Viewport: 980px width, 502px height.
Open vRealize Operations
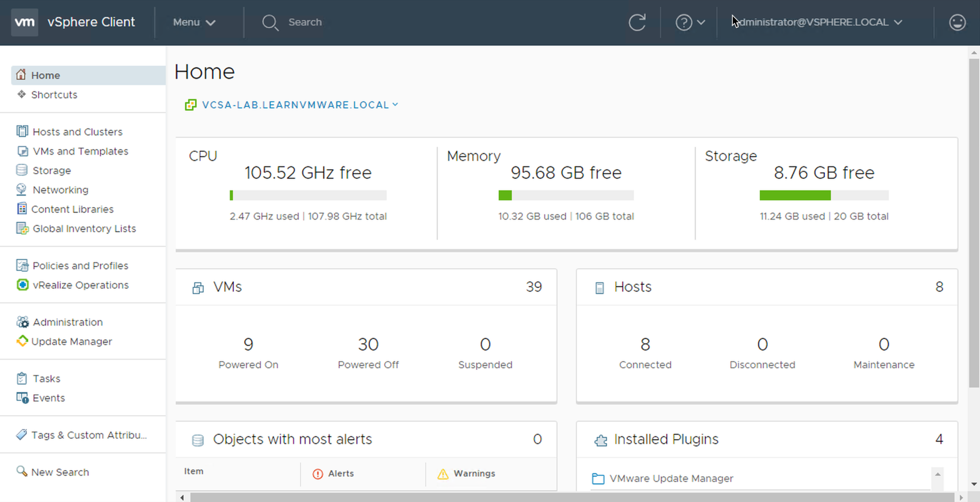tap(80, 285)
